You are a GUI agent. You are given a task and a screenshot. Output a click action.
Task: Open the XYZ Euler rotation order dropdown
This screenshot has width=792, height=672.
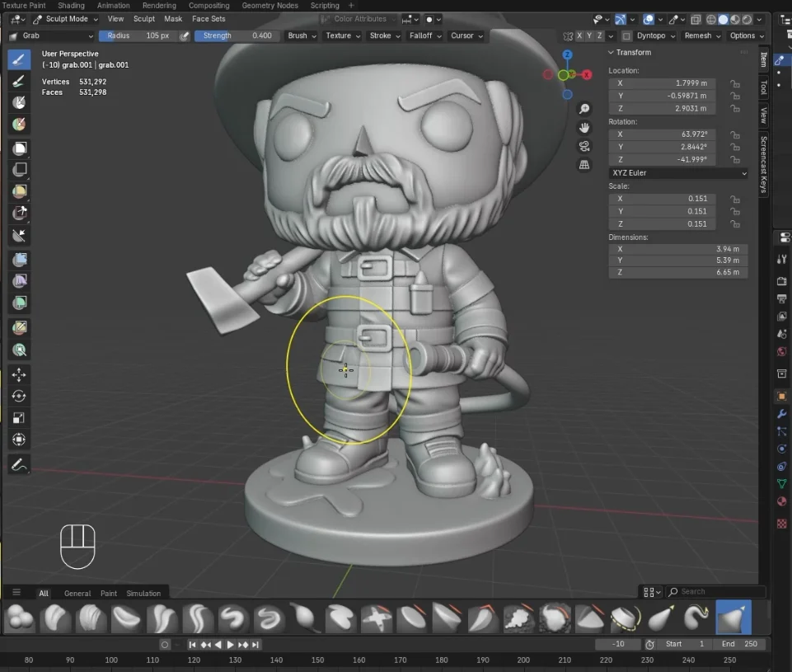pos(677,173)
